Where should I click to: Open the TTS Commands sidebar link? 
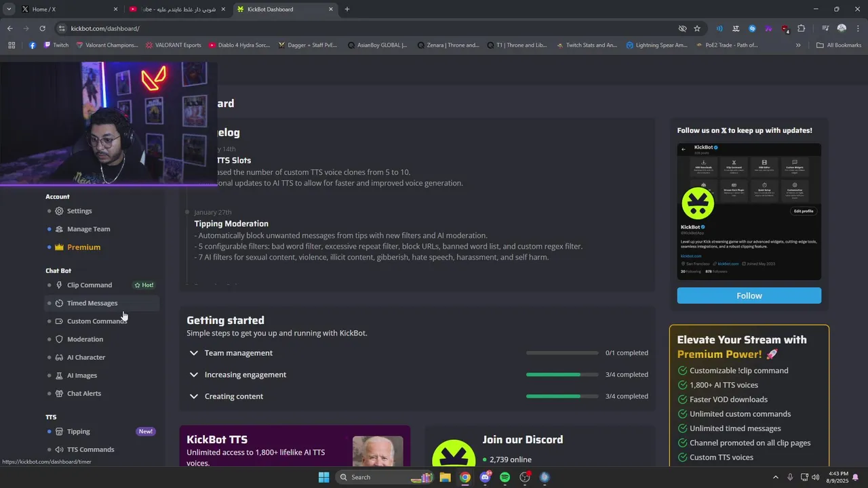point(90,449)
